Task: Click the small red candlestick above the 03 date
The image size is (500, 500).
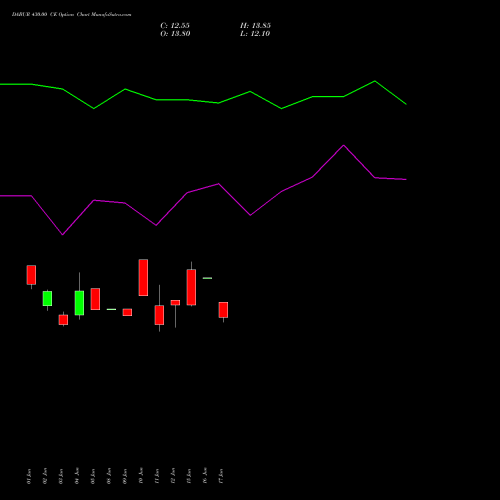Action: click(x=63, y=320)
